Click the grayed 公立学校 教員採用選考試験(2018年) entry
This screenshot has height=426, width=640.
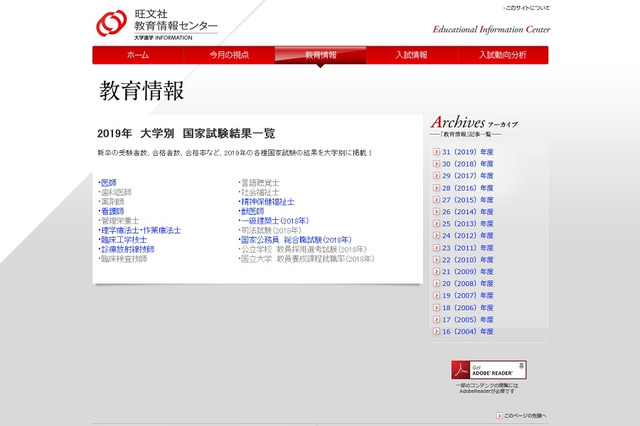[x=304, y=249]
